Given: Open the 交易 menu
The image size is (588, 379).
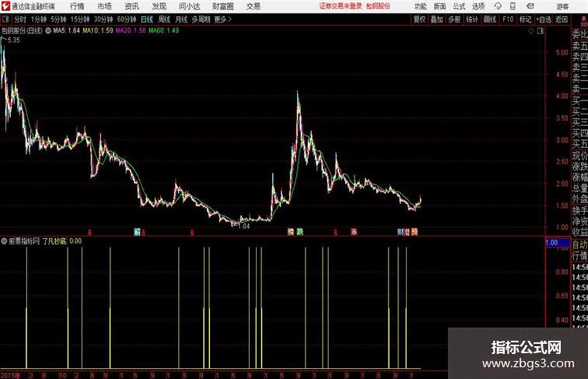Looking at the screenshot, I should 253,6.
